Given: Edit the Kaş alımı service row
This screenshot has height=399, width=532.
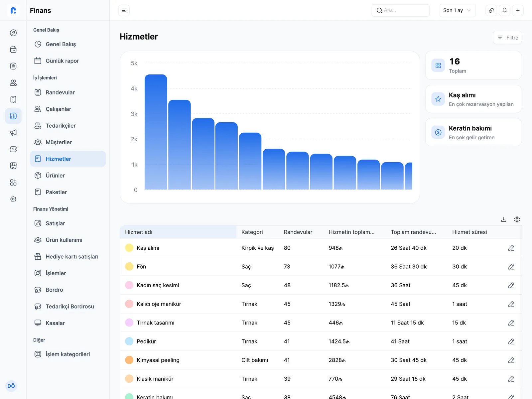Looking at the screenshot, I should point(511,248).
